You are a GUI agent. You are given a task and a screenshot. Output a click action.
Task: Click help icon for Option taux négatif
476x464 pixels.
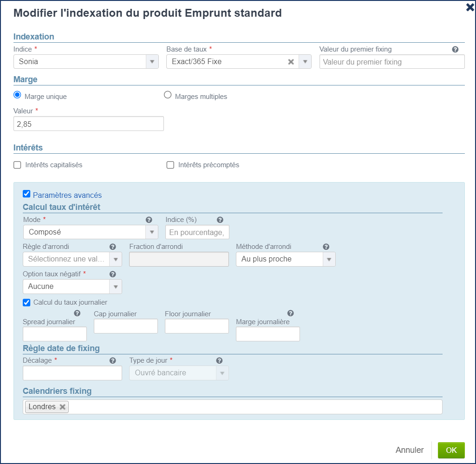[x=112, y=274]
